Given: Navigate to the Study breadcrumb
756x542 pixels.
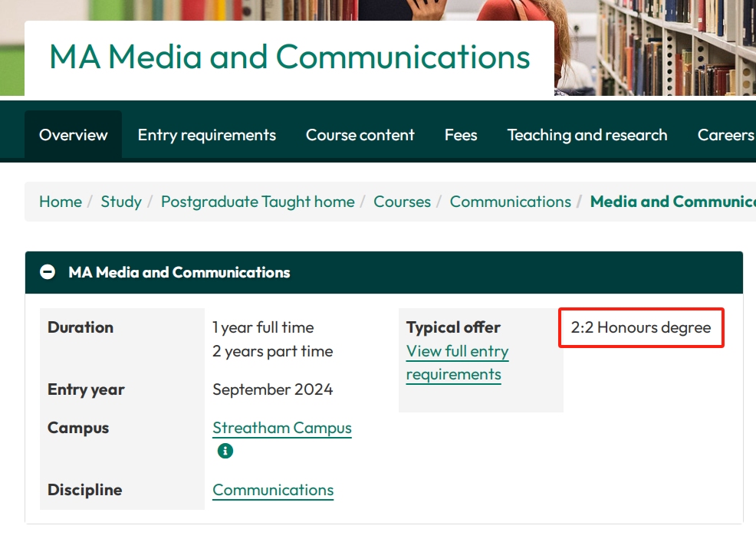Looking at the screenshot, I should pyautogui.click(x=121, y=202).
